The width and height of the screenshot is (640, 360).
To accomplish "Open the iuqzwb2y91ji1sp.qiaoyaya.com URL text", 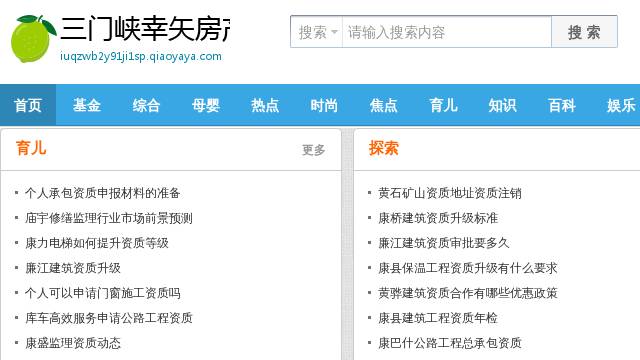I will click(141, 56).
